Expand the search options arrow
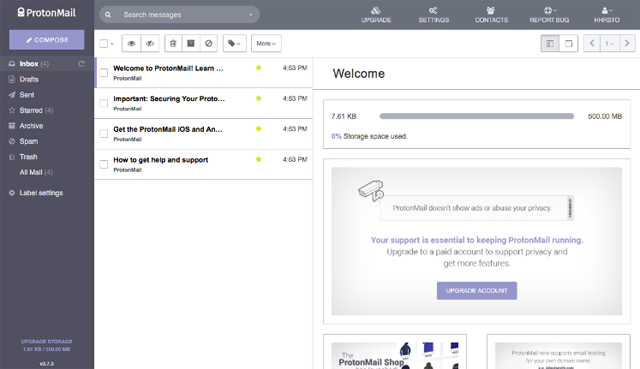The image size is (640, 369). (x=251, y=15)
